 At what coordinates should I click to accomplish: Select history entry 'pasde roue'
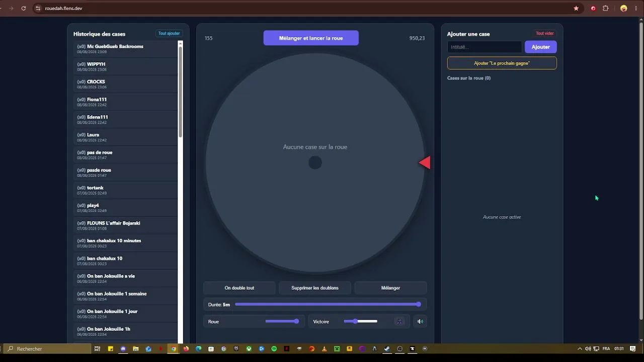(125, 172)
